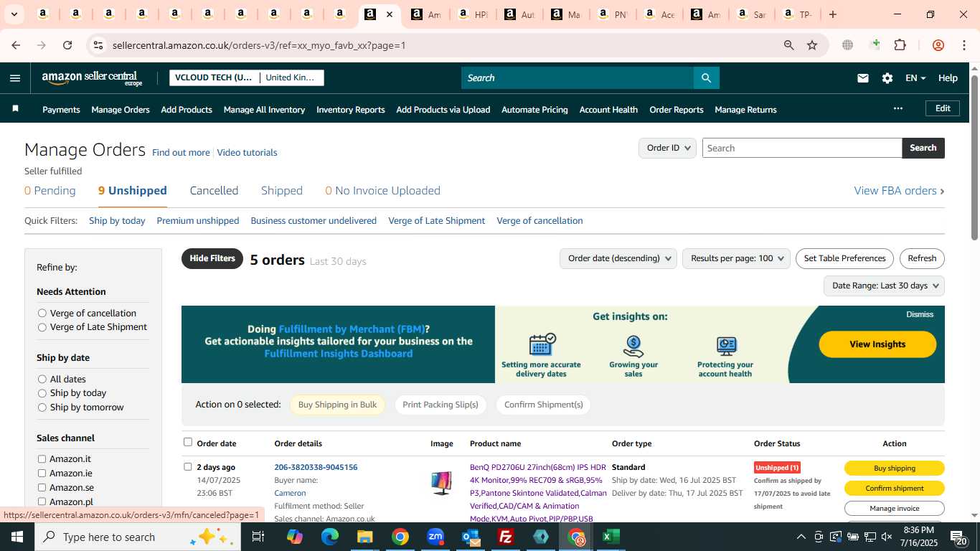980x551 pixels.
Task: Tick the checkbox for order 206-3820338-9045156
Action: [188, 466]
